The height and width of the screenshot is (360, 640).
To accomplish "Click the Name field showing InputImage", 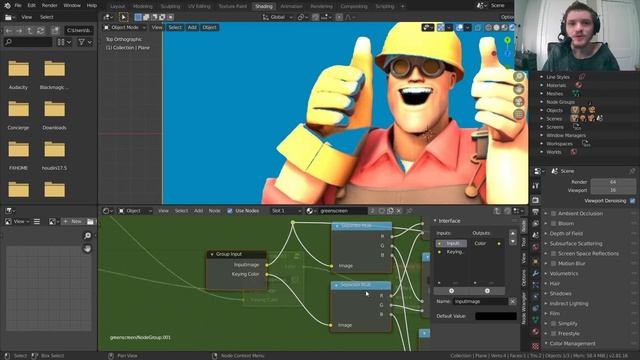I will pos(481,301).
